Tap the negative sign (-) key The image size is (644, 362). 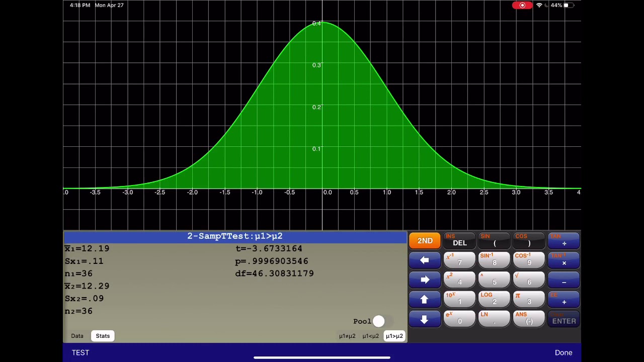529,320
